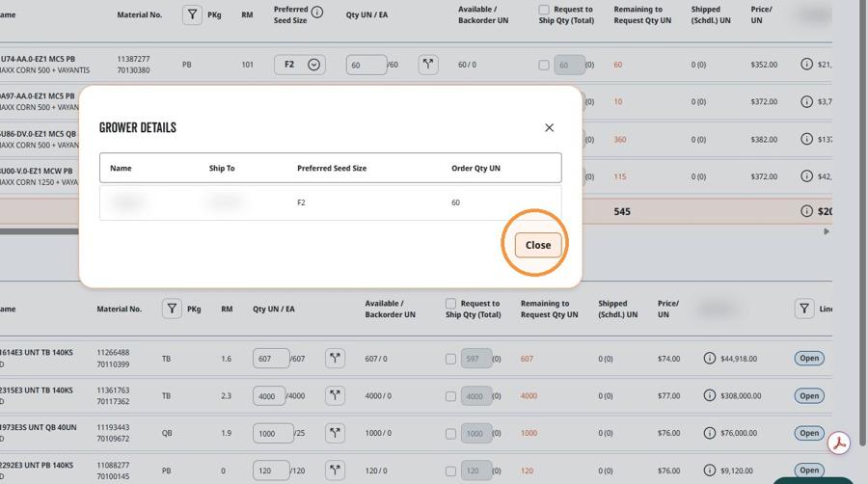
Task: Check the ship request box for the 60-unit row
Action: coord(544,65)
